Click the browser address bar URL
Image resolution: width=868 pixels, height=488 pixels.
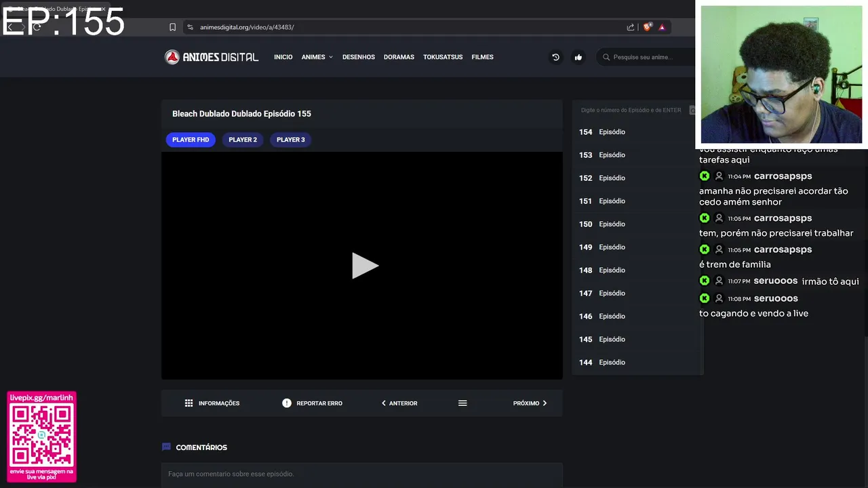[x=247, y=27]
